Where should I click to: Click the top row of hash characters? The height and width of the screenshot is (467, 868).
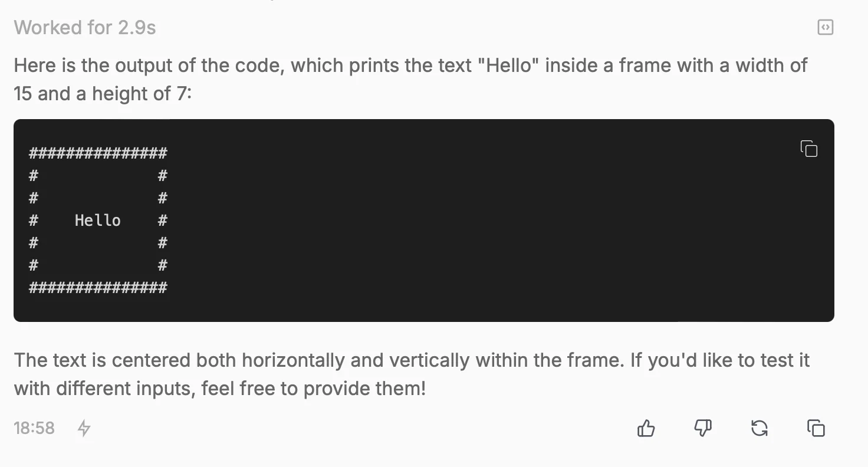pyautogui.click(x=98, y=153)
